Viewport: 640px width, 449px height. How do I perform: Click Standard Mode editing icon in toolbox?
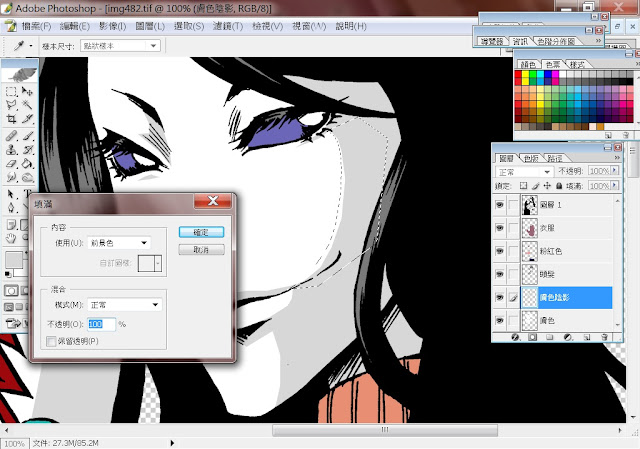(x=11, y=291)
